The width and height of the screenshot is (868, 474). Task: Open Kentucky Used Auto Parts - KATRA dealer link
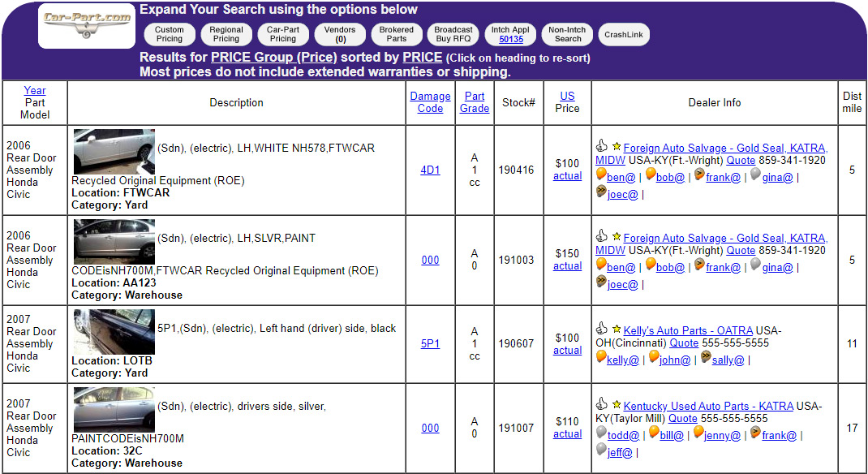[708, 406]
